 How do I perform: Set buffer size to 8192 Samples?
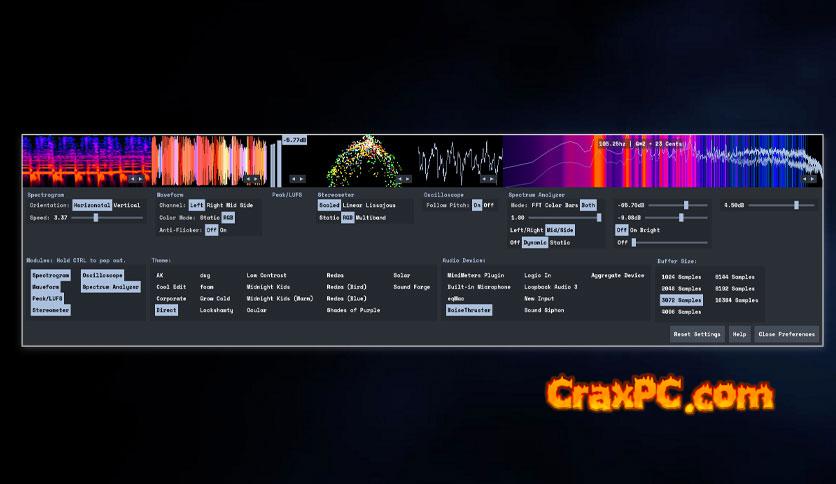(x=737, y=286)
